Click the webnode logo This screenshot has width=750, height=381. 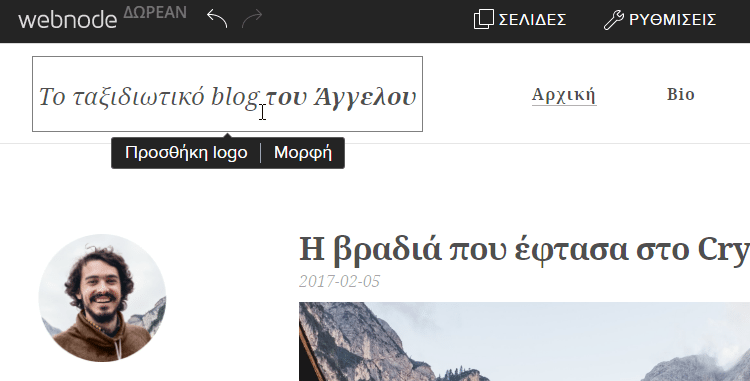click(67, 20)
